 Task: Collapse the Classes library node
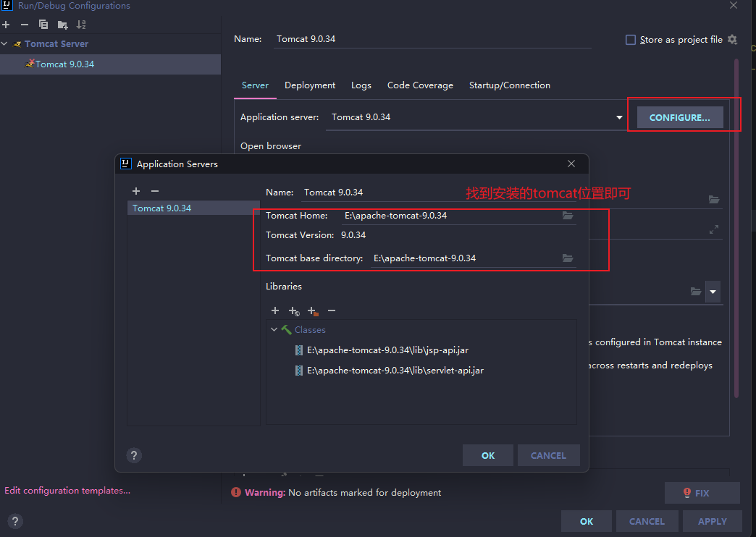tap(274, 330)
